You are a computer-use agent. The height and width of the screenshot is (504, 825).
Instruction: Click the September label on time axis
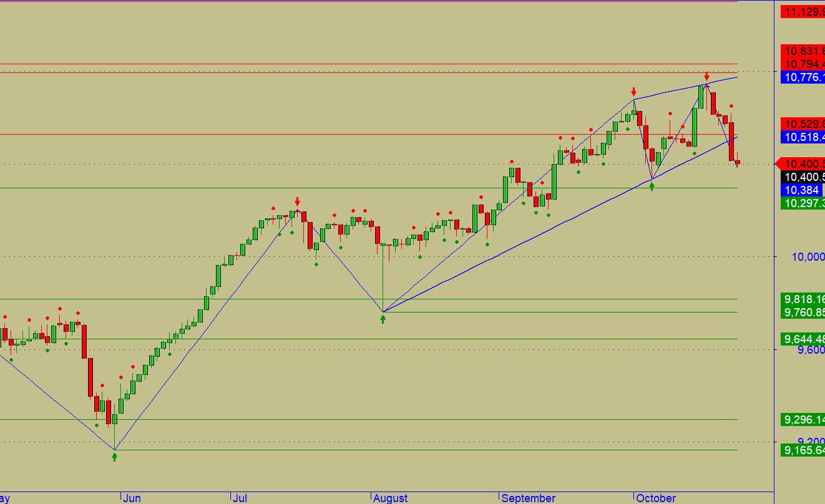coord(528,498)
